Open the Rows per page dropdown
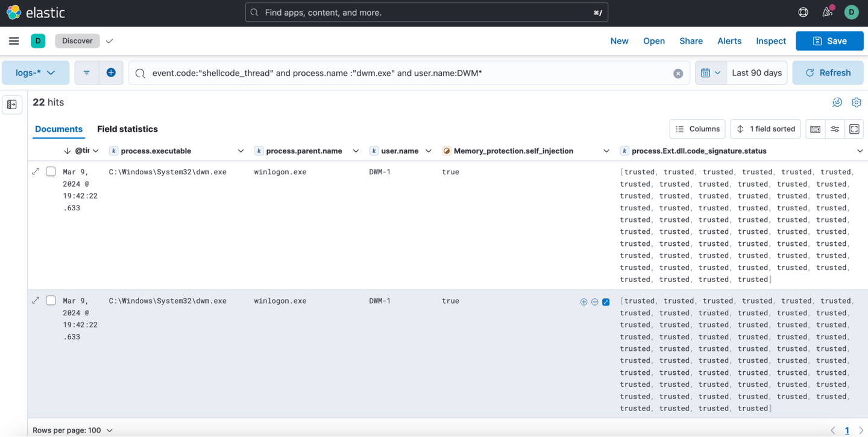The height and width of the screenshot is (437, 868). click(x=73, y=430)
